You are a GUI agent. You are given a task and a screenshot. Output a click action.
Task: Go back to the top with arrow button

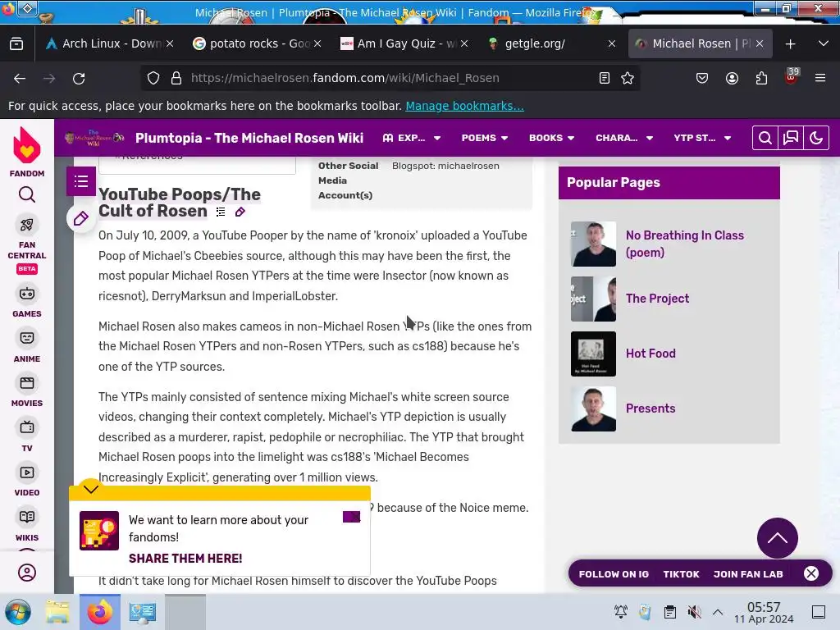point(778,538)
